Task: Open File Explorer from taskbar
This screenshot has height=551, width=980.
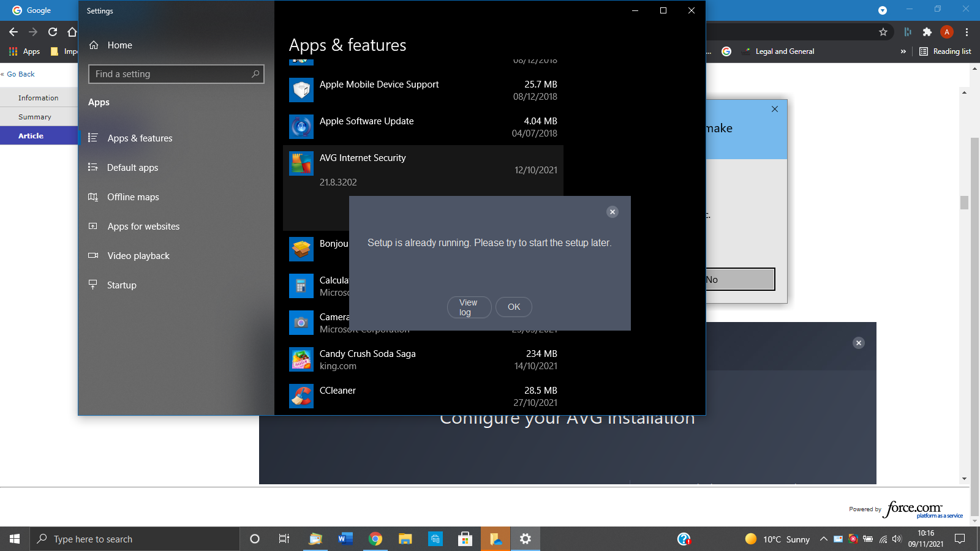Action: coord(405,539)
